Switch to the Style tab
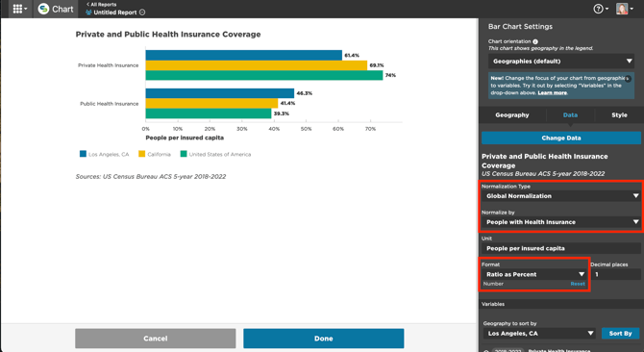644x352 pixels. coord(619,115)
